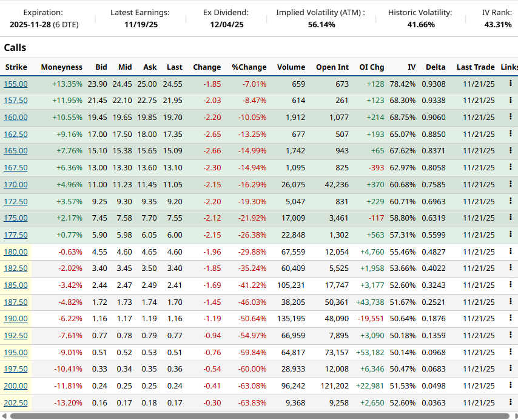
Task: Open the 187.50 strike link
Action: [x=16, y=302]
